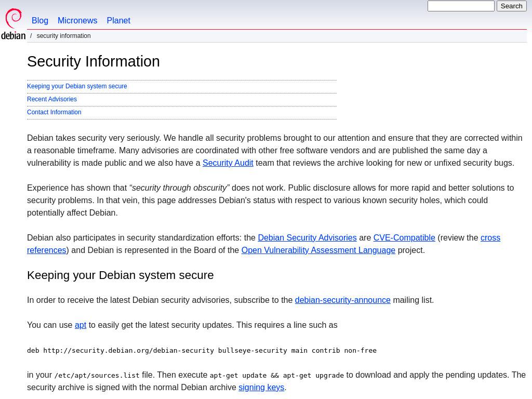Viewport: 532px width, 399px height.
Task: Click the deb http://security.debian.org sources line
Action: pos(202,351)
